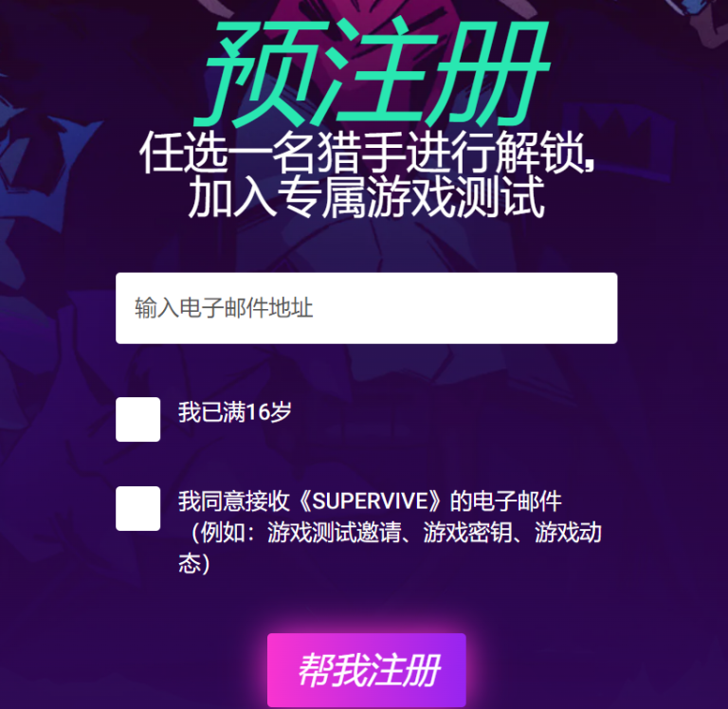
Task: Click the 输入电子邮件地址 placeholder text
Action: (x=224, y=308)
